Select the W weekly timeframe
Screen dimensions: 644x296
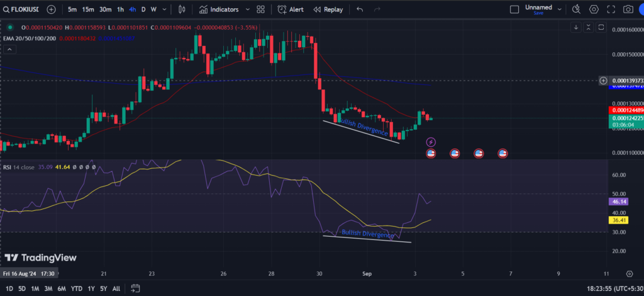[x=153, y=9]
